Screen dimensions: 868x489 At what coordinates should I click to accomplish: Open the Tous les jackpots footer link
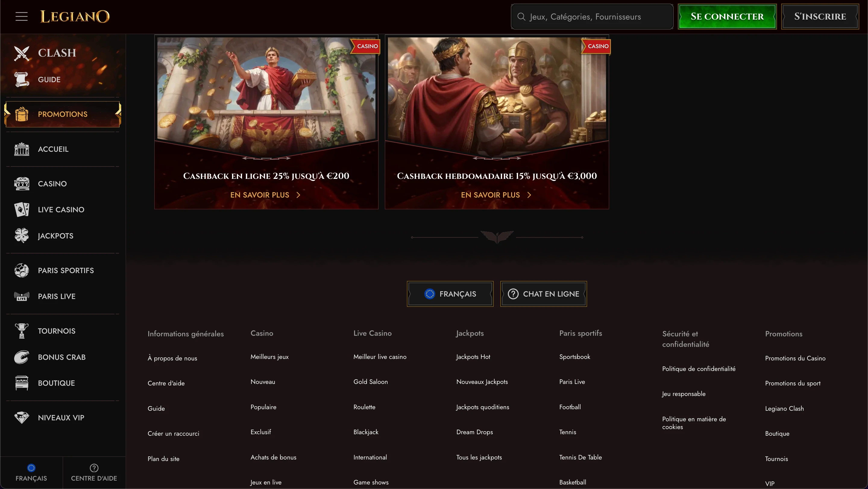479,457
